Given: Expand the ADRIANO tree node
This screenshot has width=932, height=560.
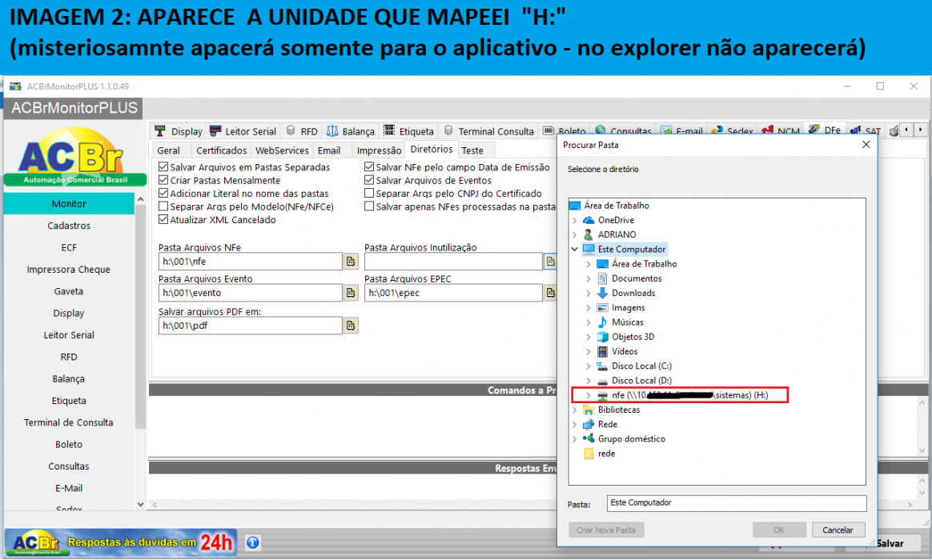Looking at the screenshot, I should coord(575,234).
